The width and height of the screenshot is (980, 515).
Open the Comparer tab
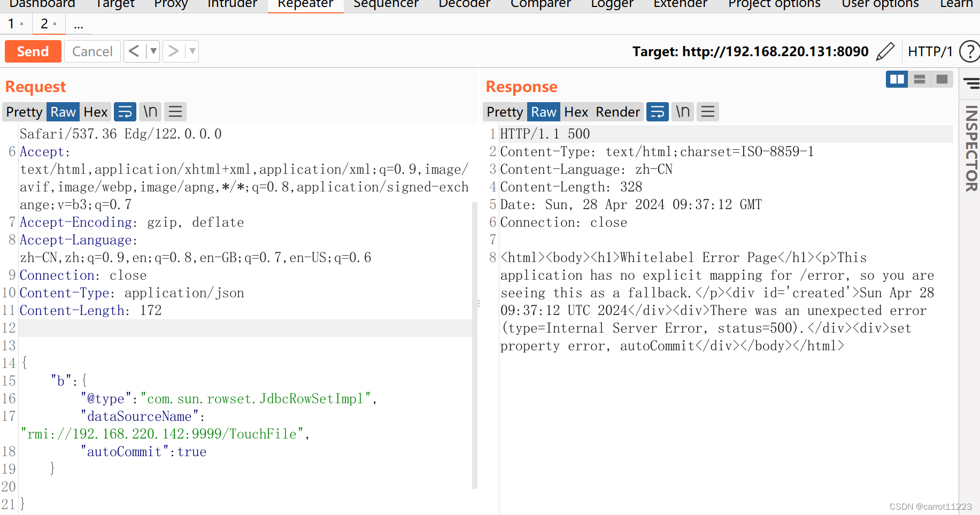541,4
